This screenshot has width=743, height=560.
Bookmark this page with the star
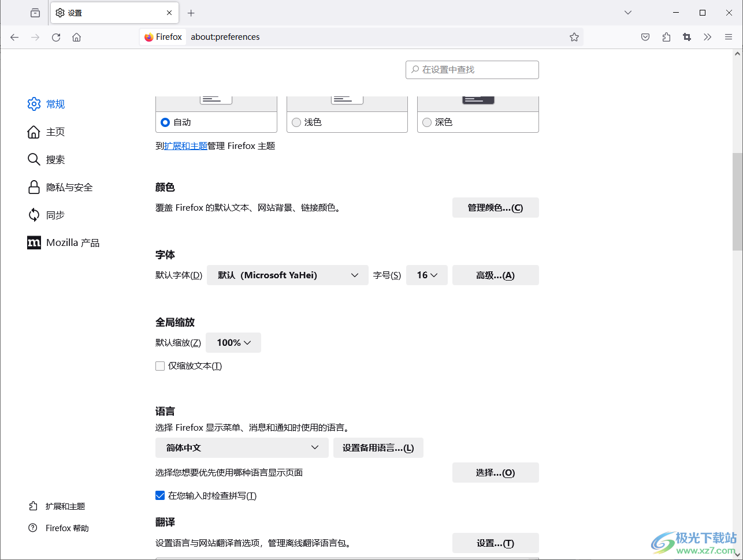[574, 37]
